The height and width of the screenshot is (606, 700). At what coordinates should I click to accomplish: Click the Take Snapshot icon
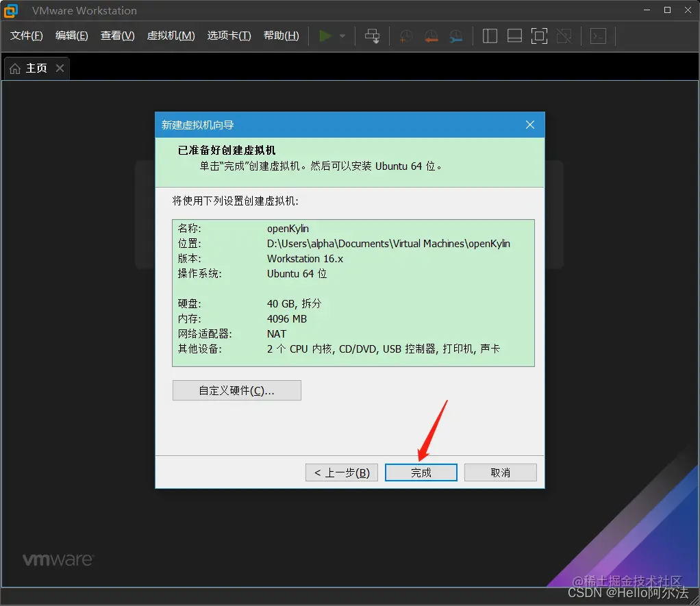click(405, 36)
